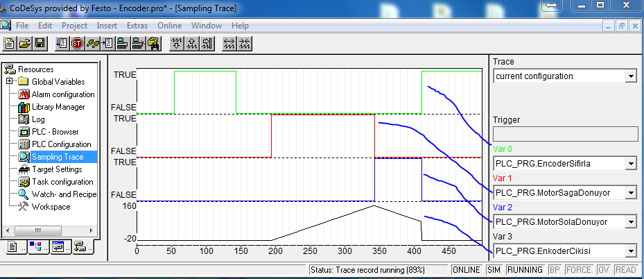Switch to the Data types tab icon
This screenshot has width=644, height=279.
pyautogui.click(x=38, y=246)
